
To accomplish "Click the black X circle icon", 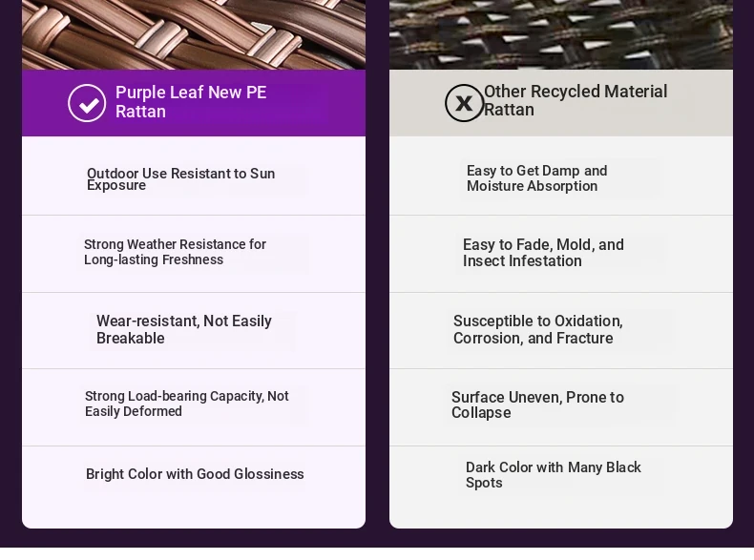I will (464, 103).
